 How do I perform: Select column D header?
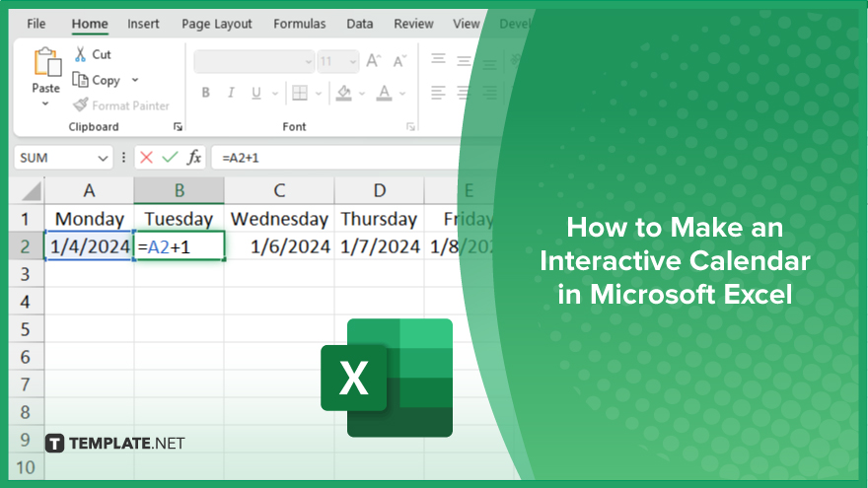pos(379,191)
